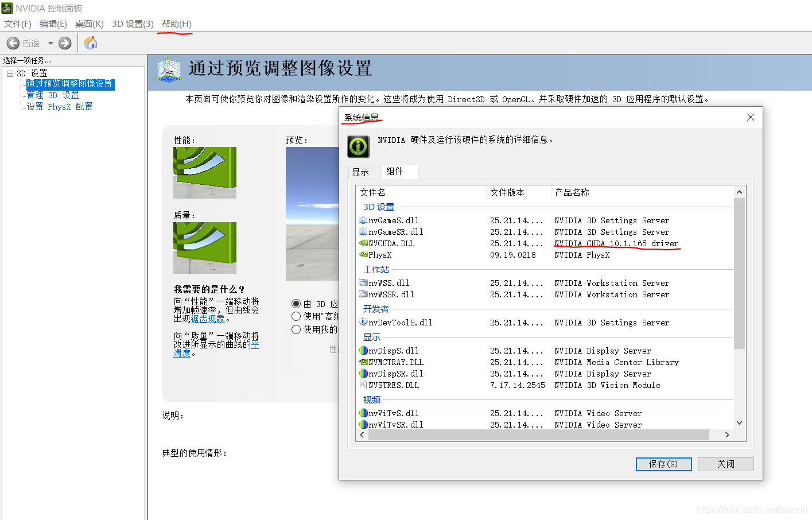Click the horizontal scrollbar thumb
This screenshot has width=812, height=520.
coord(538,435)
